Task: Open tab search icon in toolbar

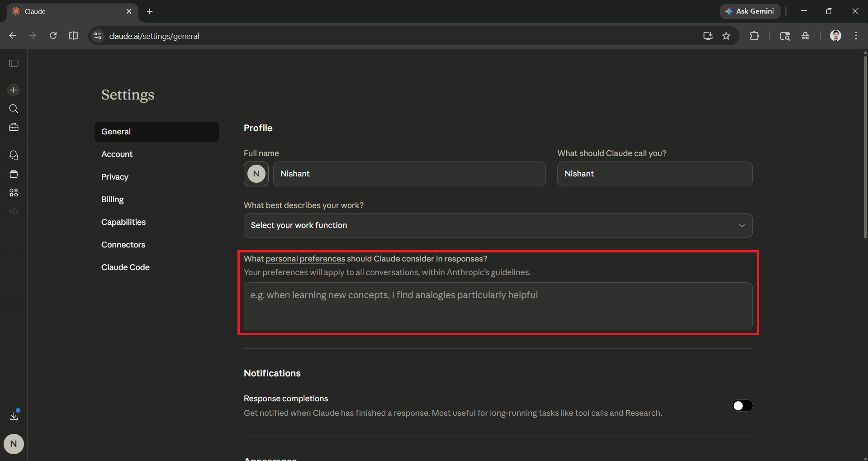Action: point(785,36)
